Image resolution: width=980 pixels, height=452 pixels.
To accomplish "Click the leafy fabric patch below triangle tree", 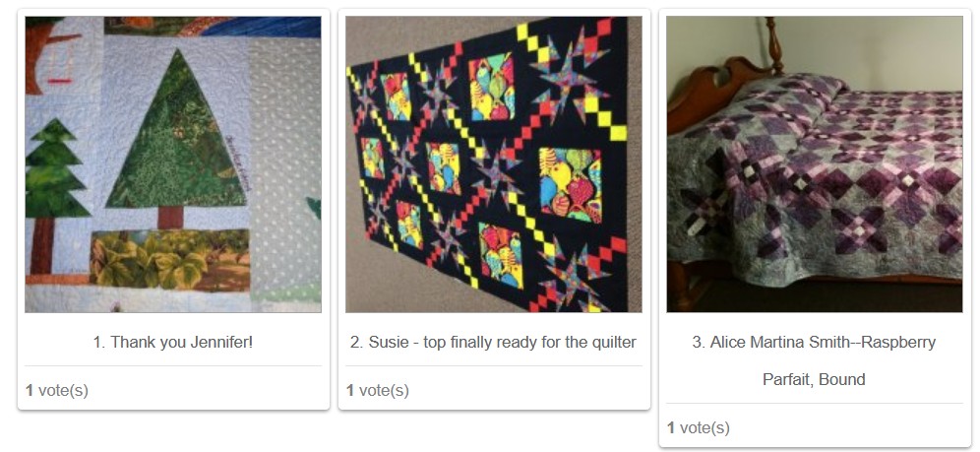I will (170, 259).
